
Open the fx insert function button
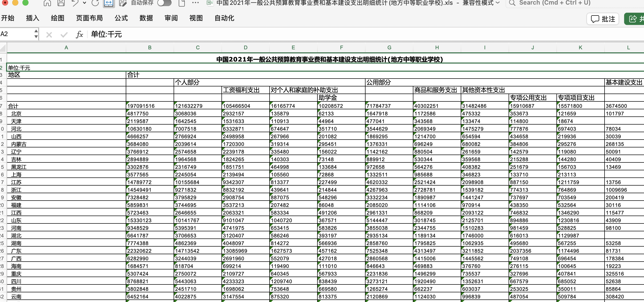tap(79, 34)
